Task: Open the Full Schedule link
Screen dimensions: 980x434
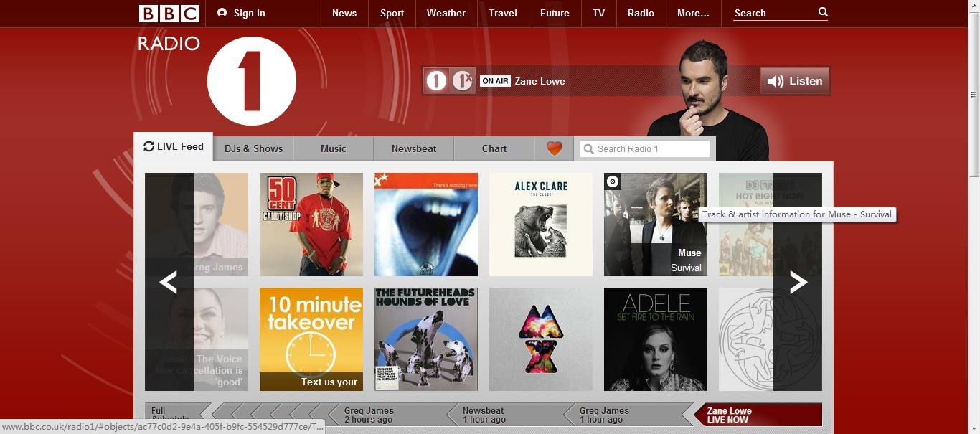Action: [172, 415]
